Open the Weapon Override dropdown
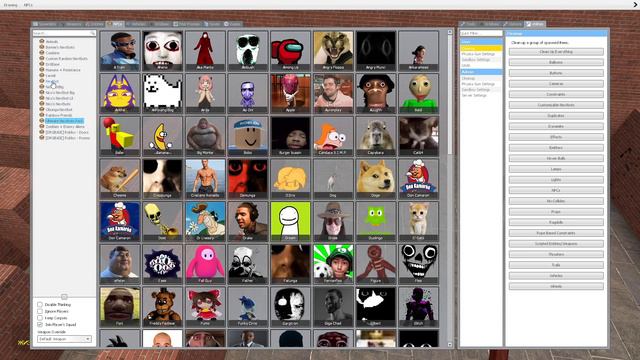Image resolution: width=640 pixels, height=360 pixels. 64,339
